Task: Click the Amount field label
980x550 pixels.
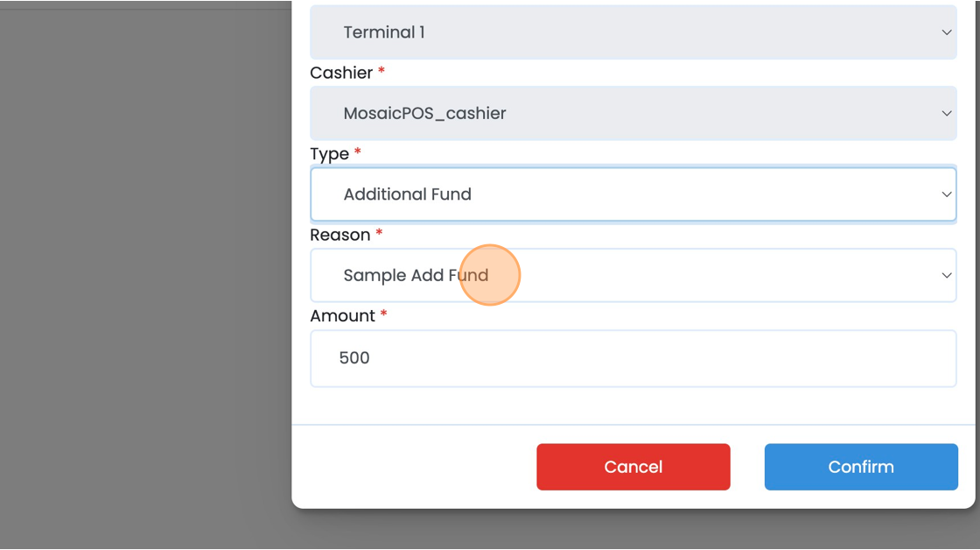Action: pos(343,315)
